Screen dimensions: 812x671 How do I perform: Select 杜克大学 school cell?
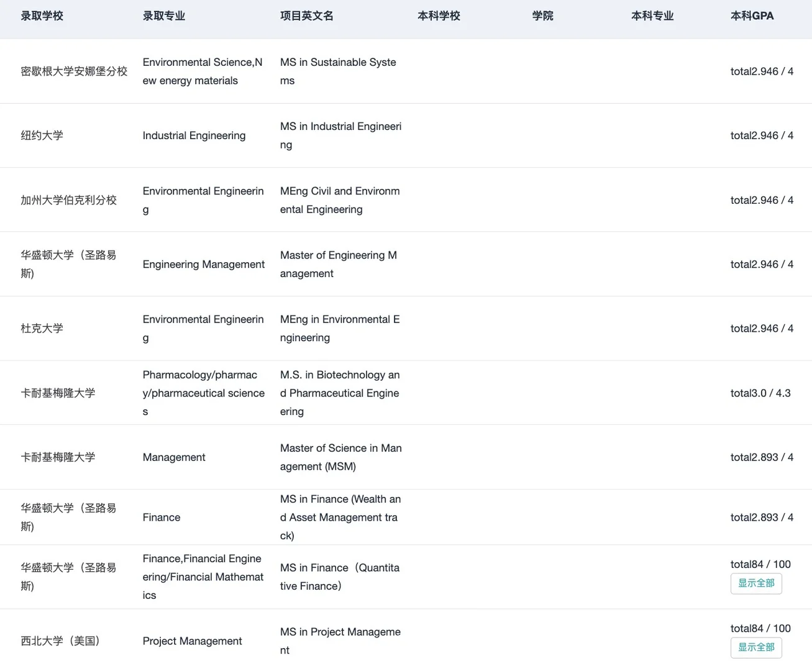tap(42, 328)
